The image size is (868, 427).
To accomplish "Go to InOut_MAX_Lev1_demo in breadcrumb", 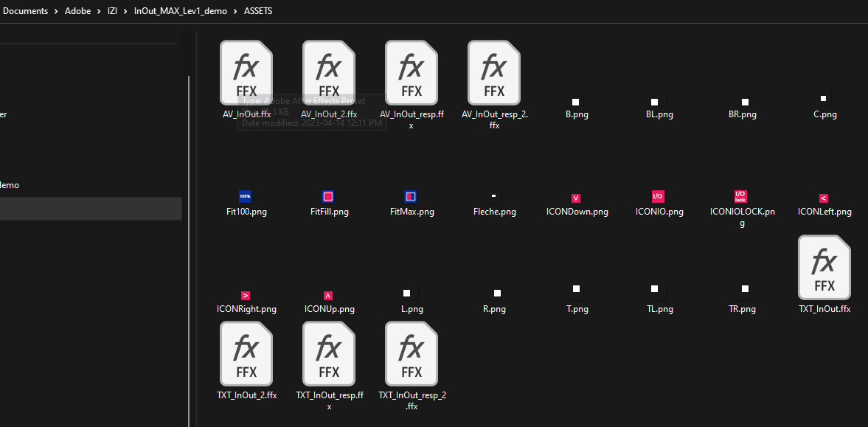I will pyautogui.click(x=181, y=11).
